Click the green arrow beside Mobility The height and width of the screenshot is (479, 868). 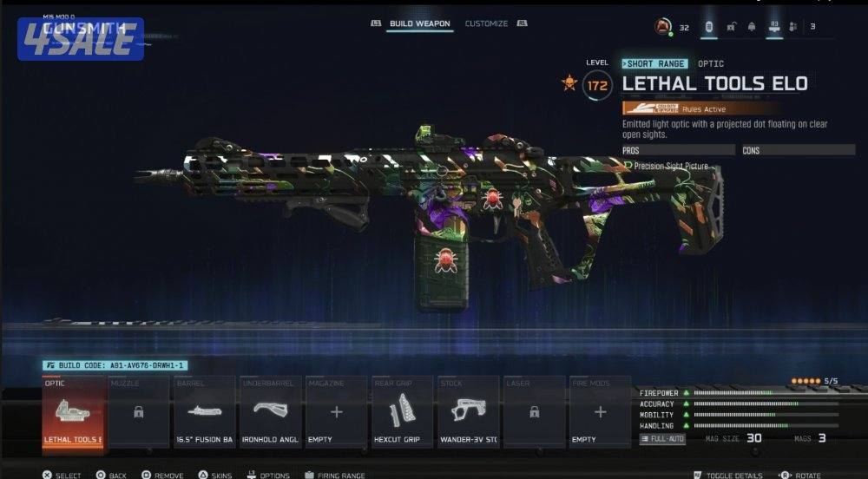pyautogui.click(x=687, y=414)
